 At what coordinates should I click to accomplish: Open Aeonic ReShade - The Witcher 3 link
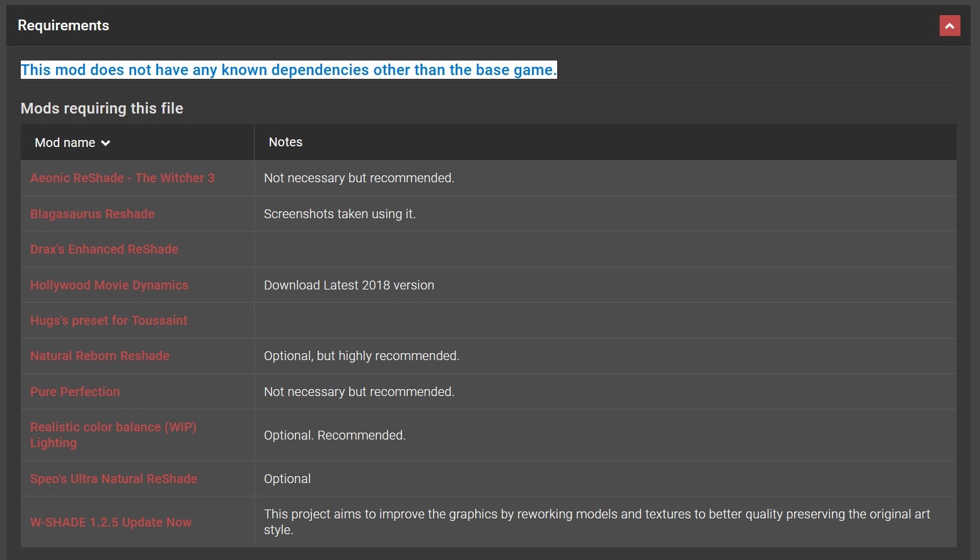tap(122, 178)
